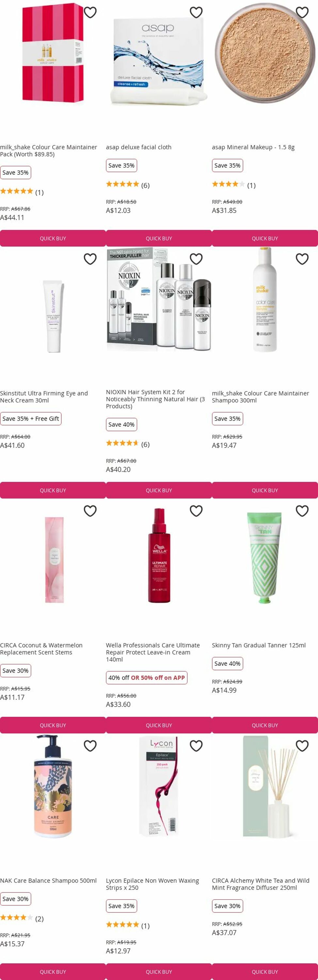Favorite the NAK Care Balance Shampoo
Viewport: 318px width, 980px height.
click(x=90, y=746)
